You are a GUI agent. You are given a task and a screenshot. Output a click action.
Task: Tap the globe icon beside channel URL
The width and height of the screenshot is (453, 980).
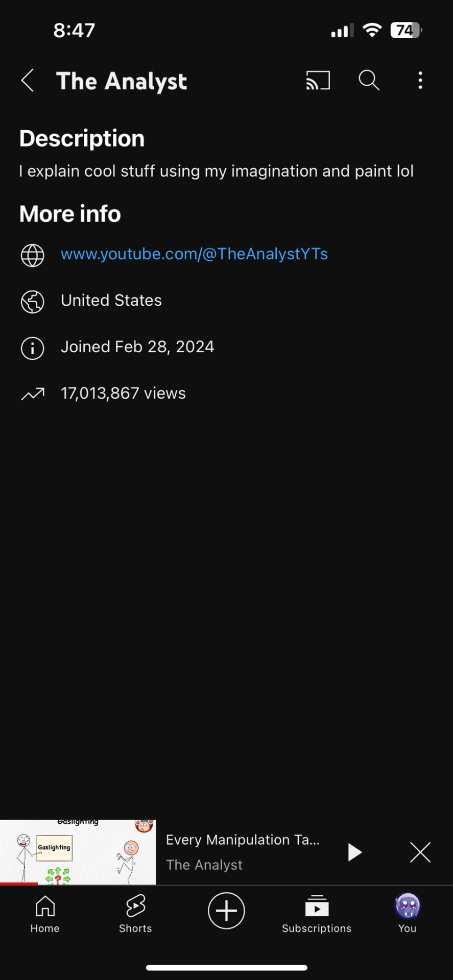(32, 255)
